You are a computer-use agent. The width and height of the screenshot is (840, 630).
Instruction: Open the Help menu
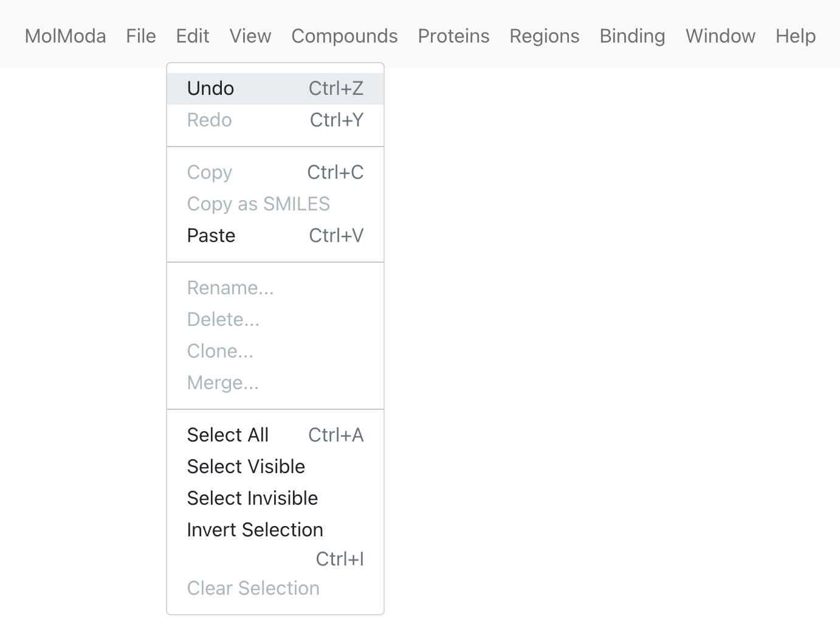(796, 36)
